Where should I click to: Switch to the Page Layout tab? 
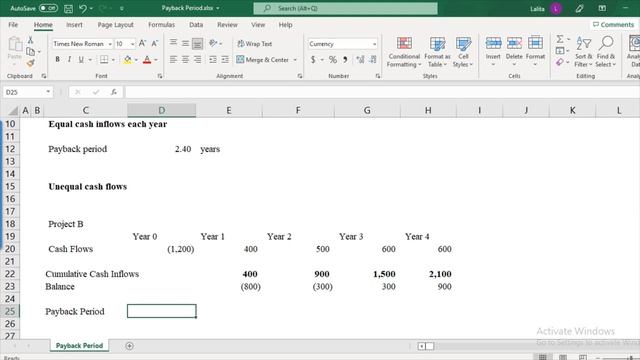(116, 24)
